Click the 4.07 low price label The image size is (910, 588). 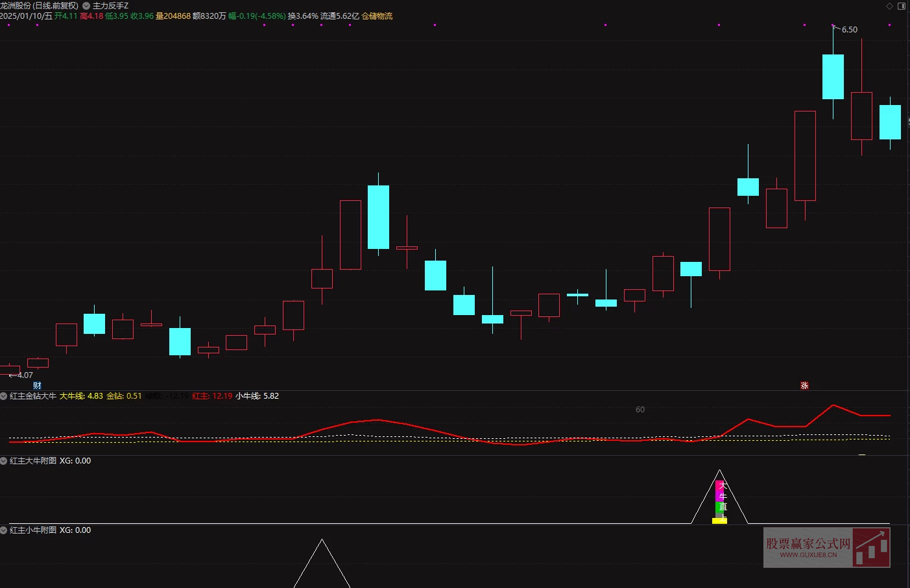[25, 375]
